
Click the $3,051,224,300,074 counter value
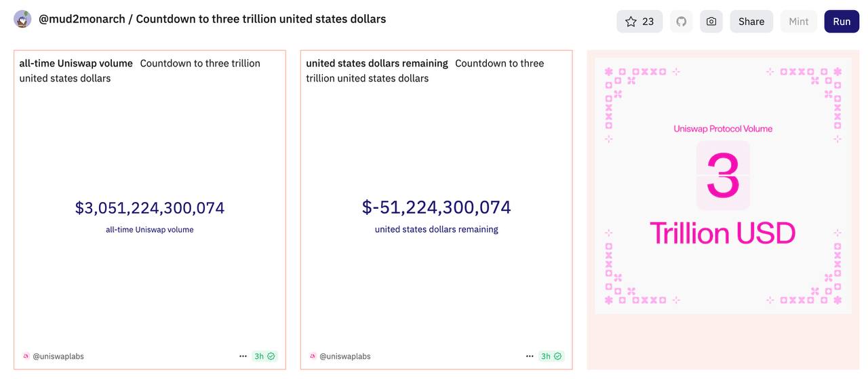click(x=150, y=207)
